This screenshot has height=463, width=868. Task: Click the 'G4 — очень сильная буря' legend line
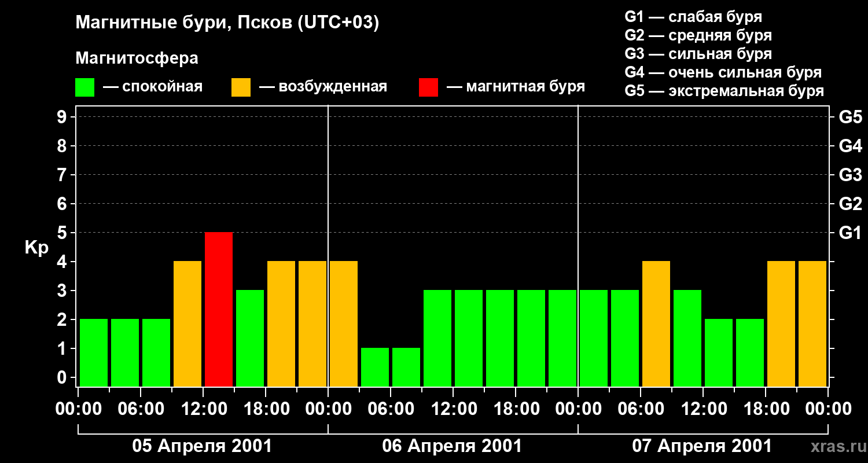pos(723,72)
